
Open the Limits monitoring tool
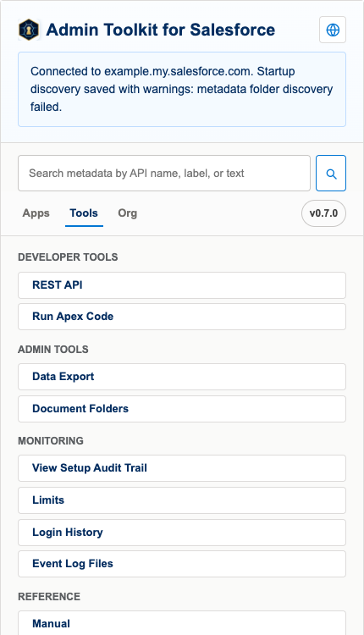click(x=182, y=500)
